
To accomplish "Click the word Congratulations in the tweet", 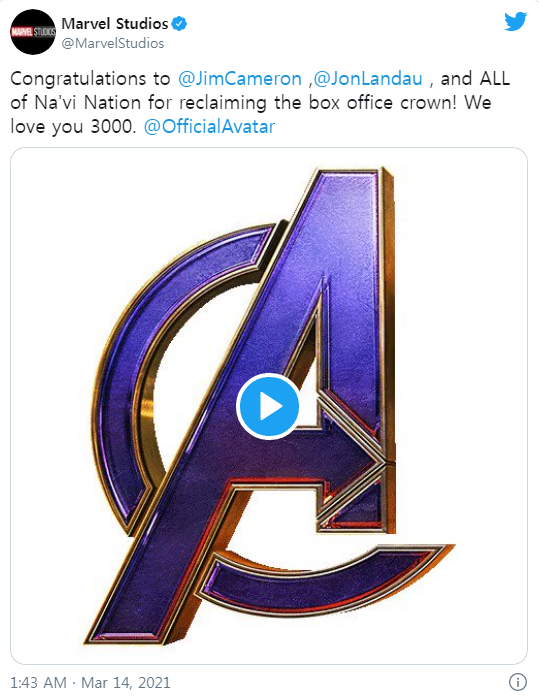I will [78, 79].
